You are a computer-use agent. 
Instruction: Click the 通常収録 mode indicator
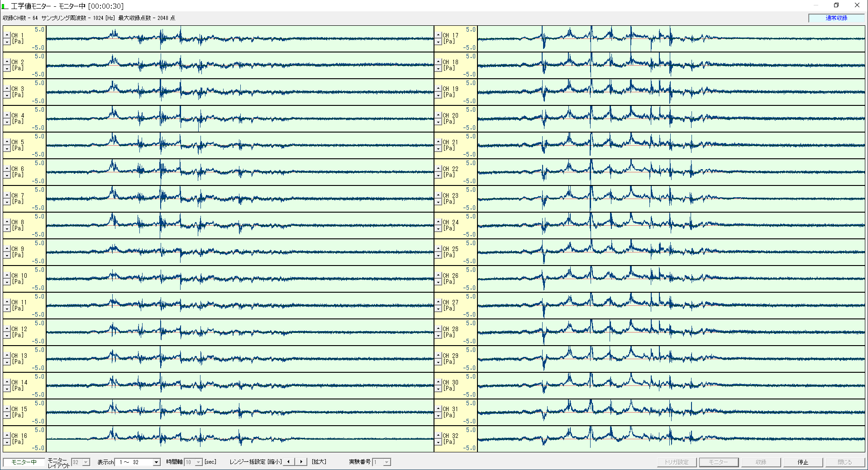836,18
